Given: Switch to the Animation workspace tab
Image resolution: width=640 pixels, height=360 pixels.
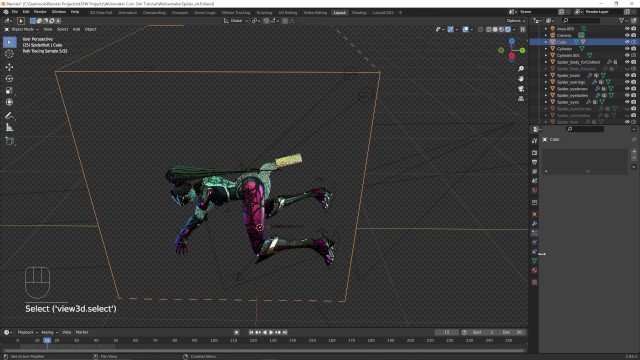Looking at the screenshot, I should click(128, 13).
